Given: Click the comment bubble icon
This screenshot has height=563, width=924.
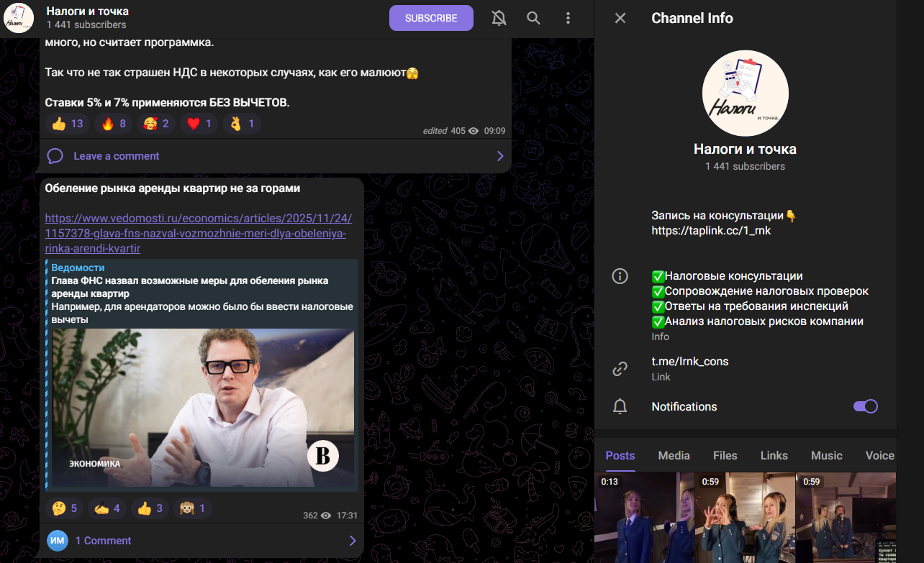Looking at the screenshot, I should (55, 156).
